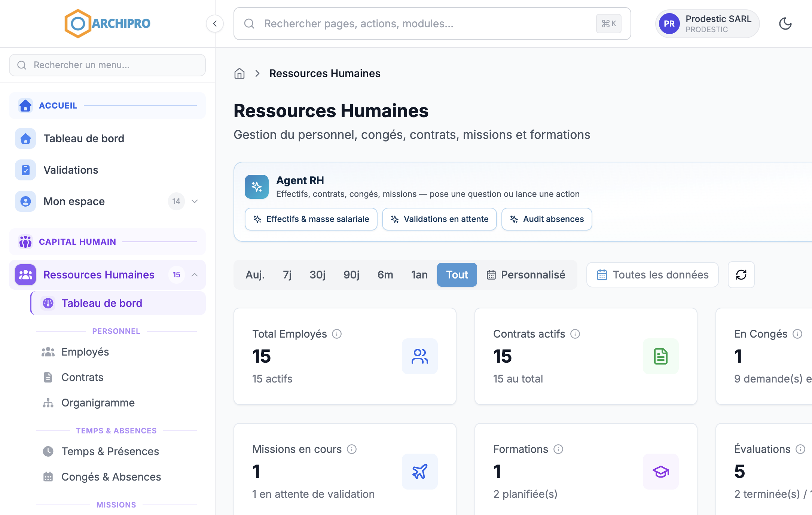
Task: Click the Total Employés info icon
Action: [x=337, y=334]
